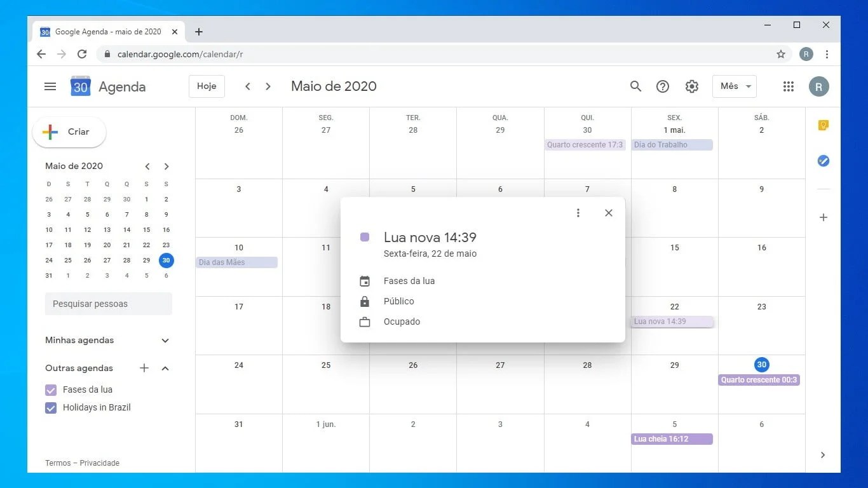The height and width of the screenshot is (488, 868).
Task: Open a new browser tab
Action: click(x=199, y=32)
